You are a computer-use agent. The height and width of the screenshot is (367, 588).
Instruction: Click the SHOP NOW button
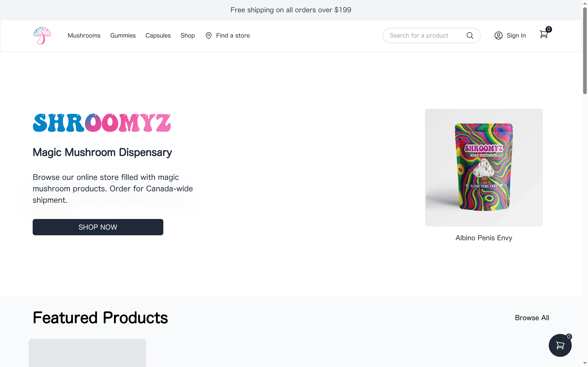click(x=98, y=227)
